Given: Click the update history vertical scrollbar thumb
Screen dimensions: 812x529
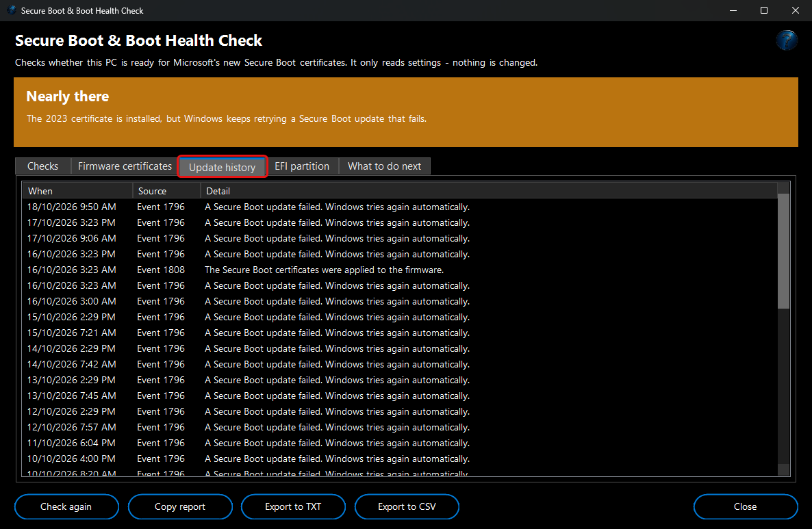Looking at the screenshot, I should tap(783, 251).
